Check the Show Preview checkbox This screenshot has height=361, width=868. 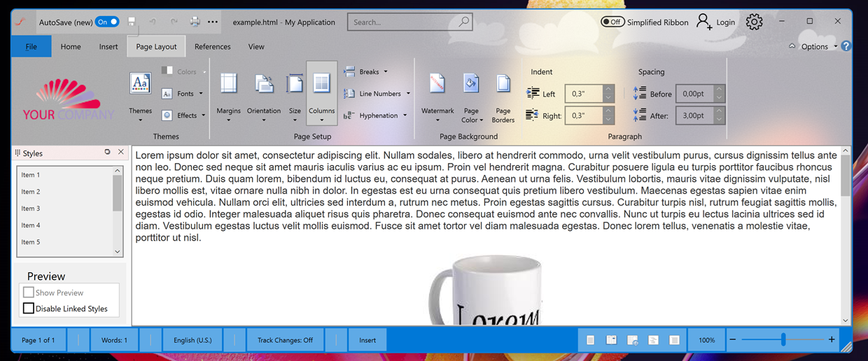pyautogui.click(x=29, y=292)
